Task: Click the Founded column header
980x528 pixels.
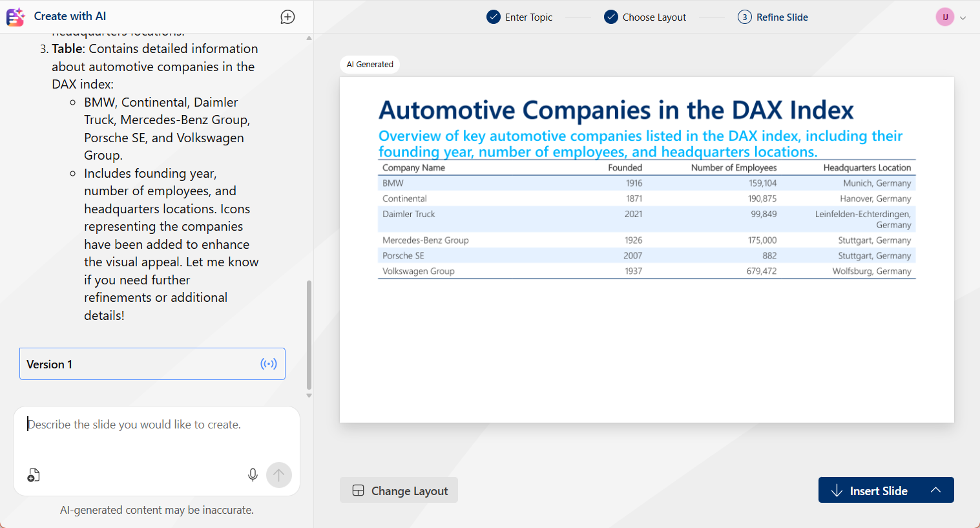Action: [x=625, y=167]
